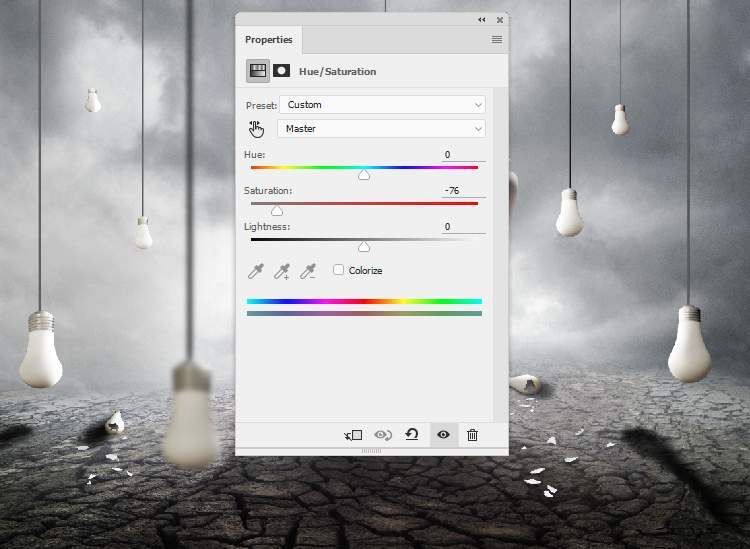The image size is (750, 549).
Task: Open the Preset dropdown set to Custom
Action: point(383,105)
